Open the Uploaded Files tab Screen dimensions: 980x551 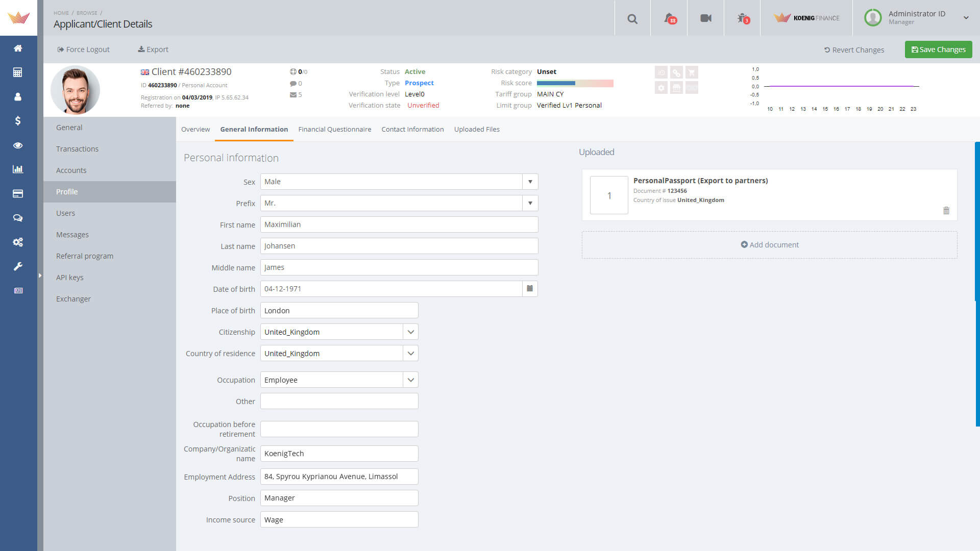[x=477, y=130]
